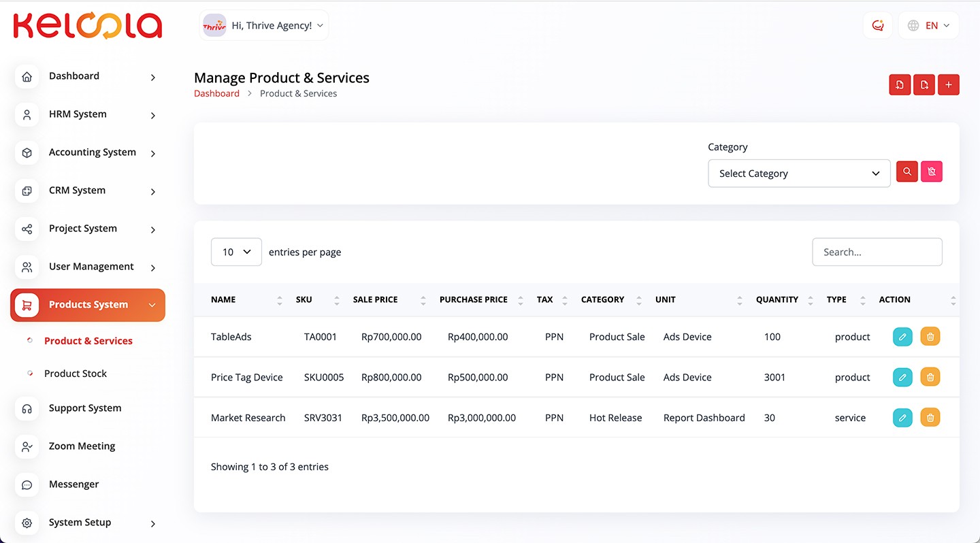Click the pink reset filter trash icon

[932, 172]
